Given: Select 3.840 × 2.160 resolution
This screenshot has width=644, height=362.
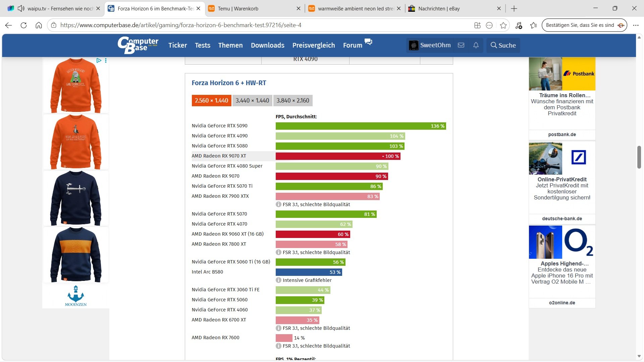Looking at the screenshot, I should point(293,101).
